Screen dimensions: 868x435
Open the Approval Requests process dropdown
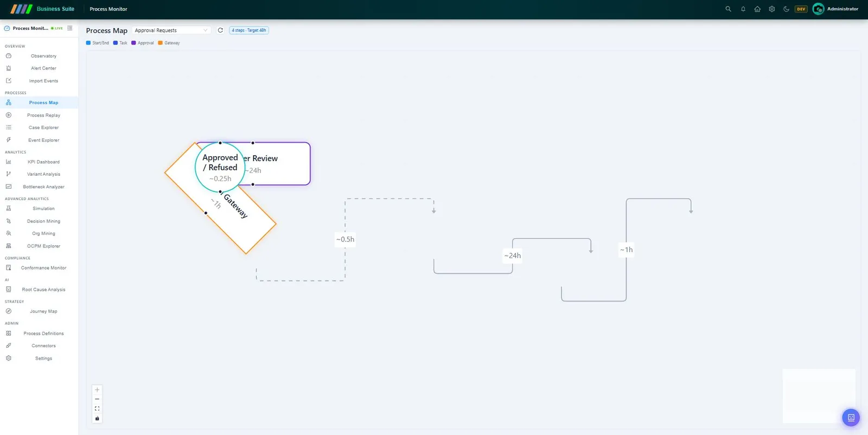click(x=171, y=30)
